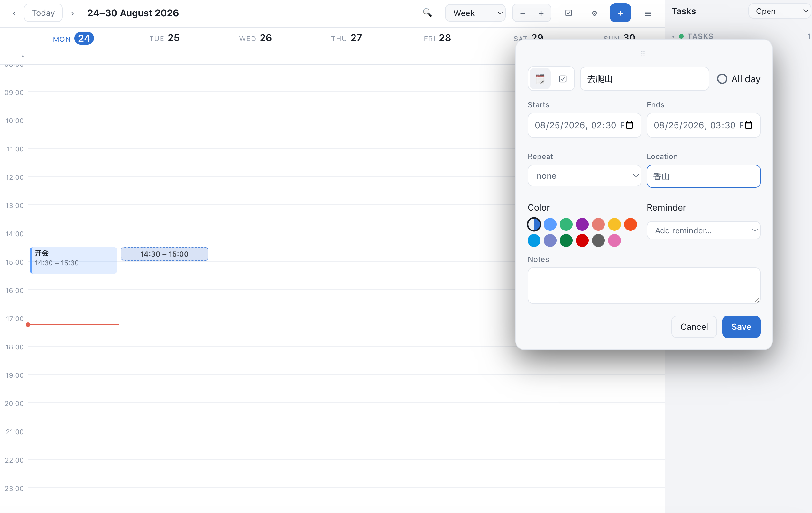Click the Tuesday 25 day header
This screenshot has width=812, height=513.
pyautogui.click(x=164, y=38)
